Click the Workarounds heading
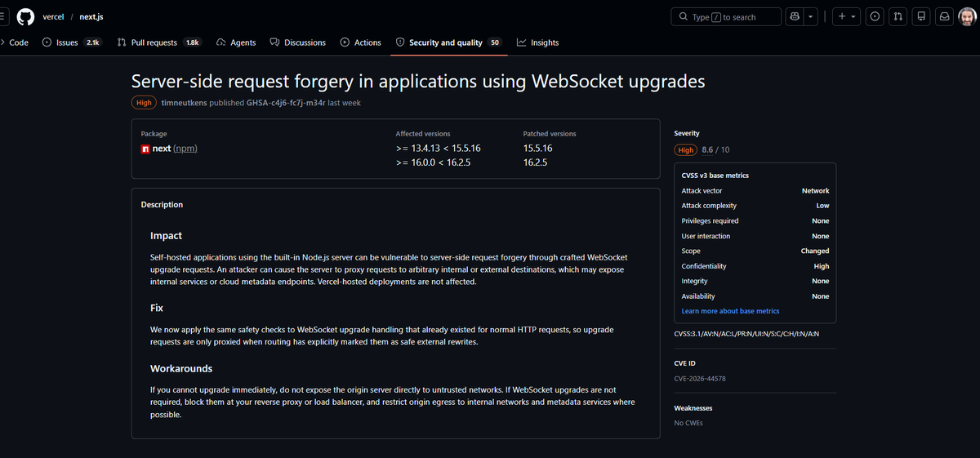This screenshot has width=980, height=458. (x=181, y=368)
